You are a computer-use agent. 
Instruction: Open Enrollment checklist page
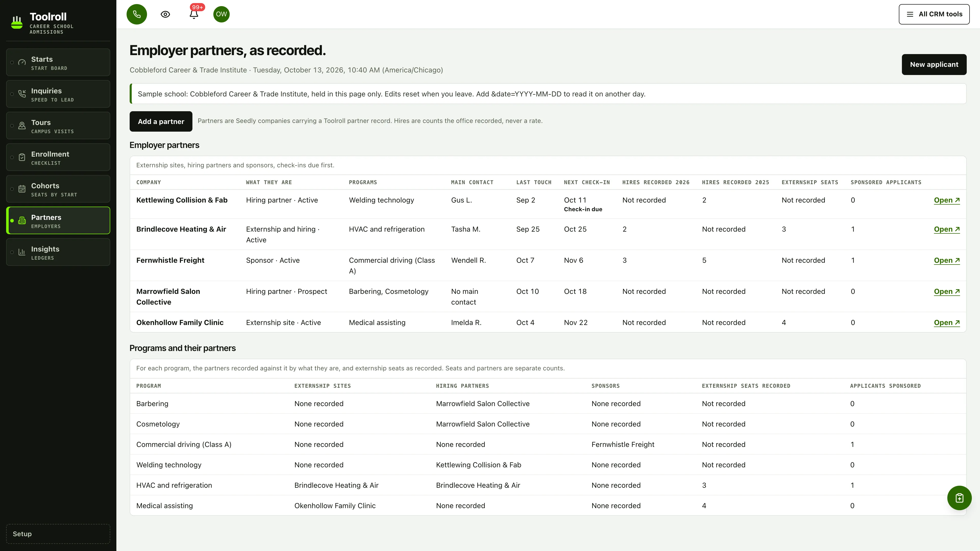58,157
